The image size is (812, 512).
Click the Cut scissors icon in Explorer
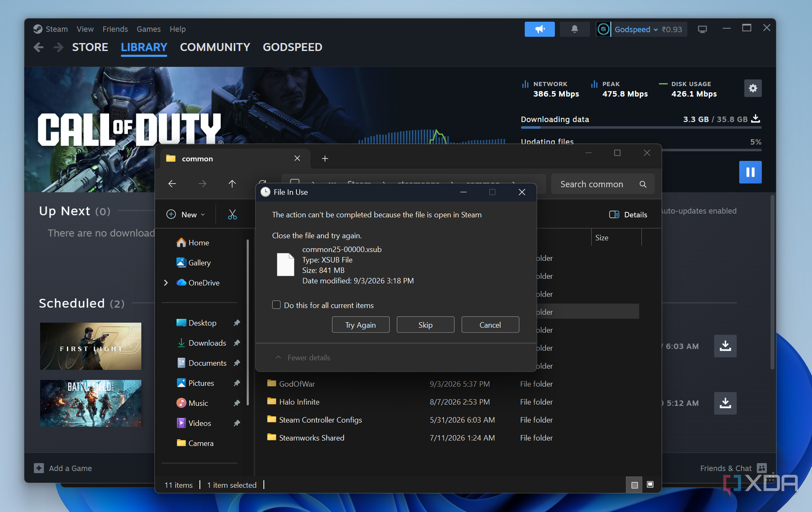tap(232, 214)
